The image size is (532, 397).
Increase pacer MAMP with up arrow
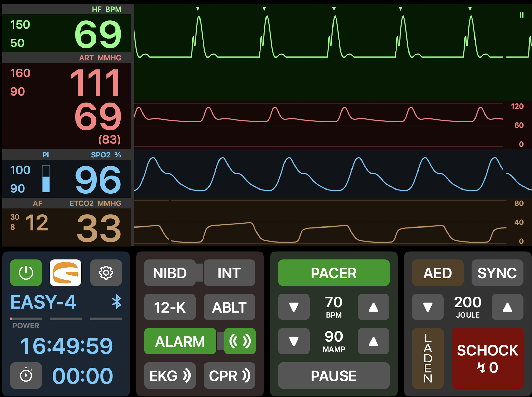(373, 341)
